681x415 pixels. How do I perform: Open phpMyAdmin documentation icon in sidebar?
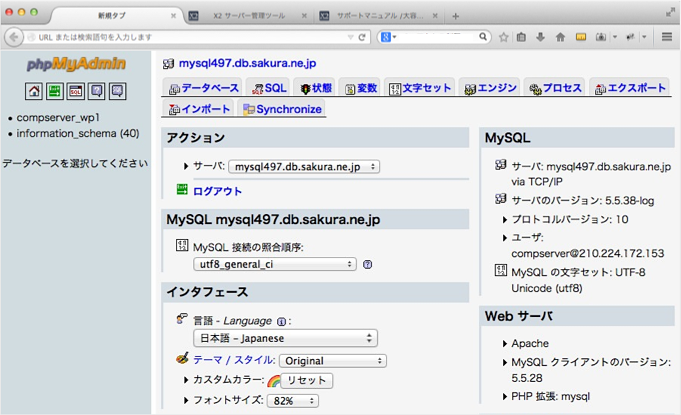pos(96,91)
